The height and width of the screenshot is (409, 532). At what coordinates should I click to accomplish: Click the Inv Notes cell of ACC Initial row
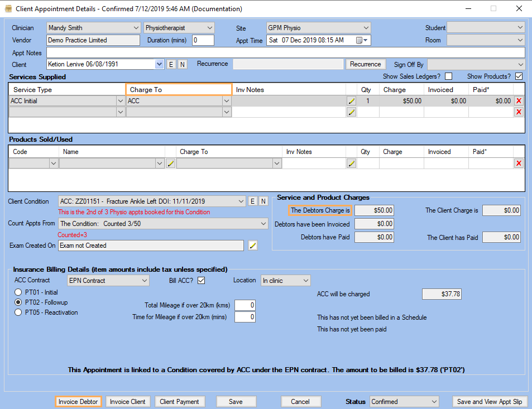click(x=289, y=101)
